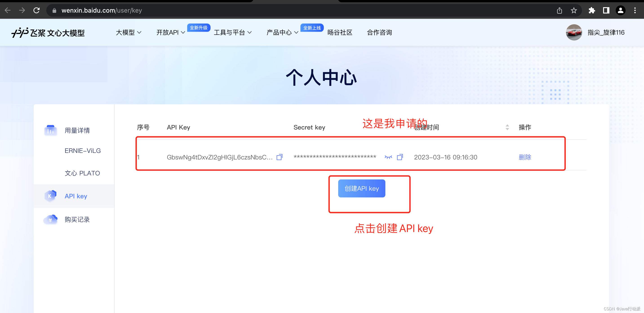This screenshot has height=313, width=644.
Task: Click the API key hexagon icon
Action: pos(51,196)
